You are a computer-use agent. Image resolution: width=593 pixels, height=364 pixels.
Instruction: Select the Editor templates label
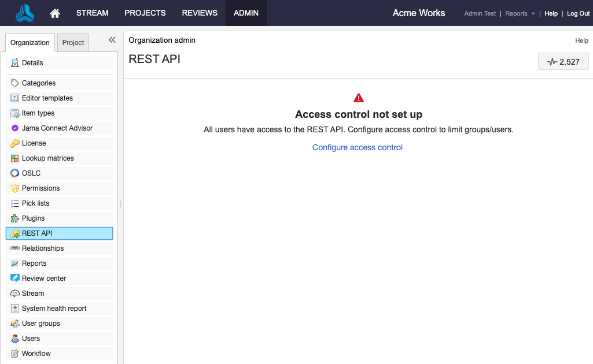pos(47,98)
